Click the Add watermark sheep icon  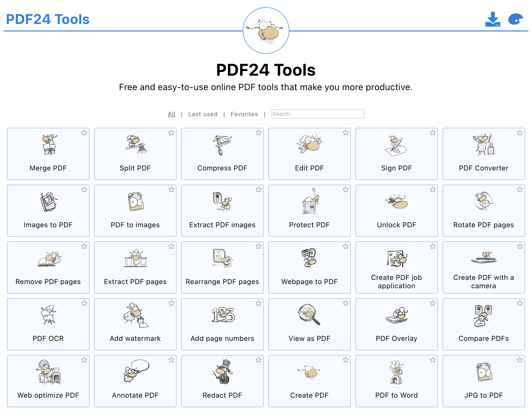tap(136, 315)
